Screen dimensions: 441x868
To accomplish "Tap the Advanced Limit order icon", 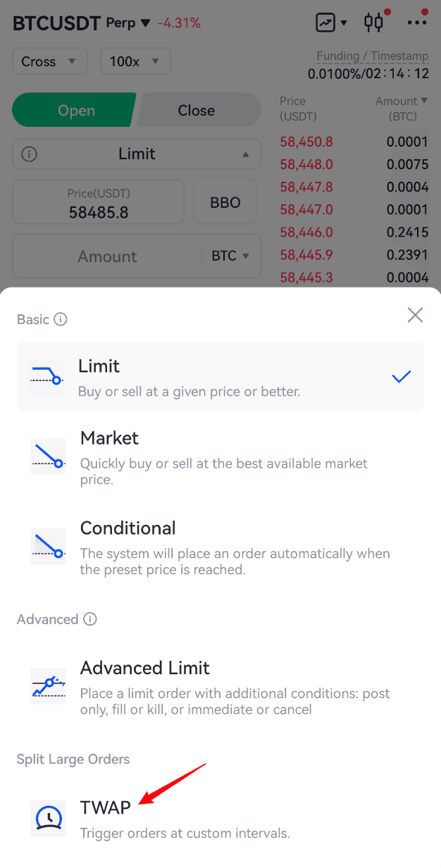I will click(49, 686).
